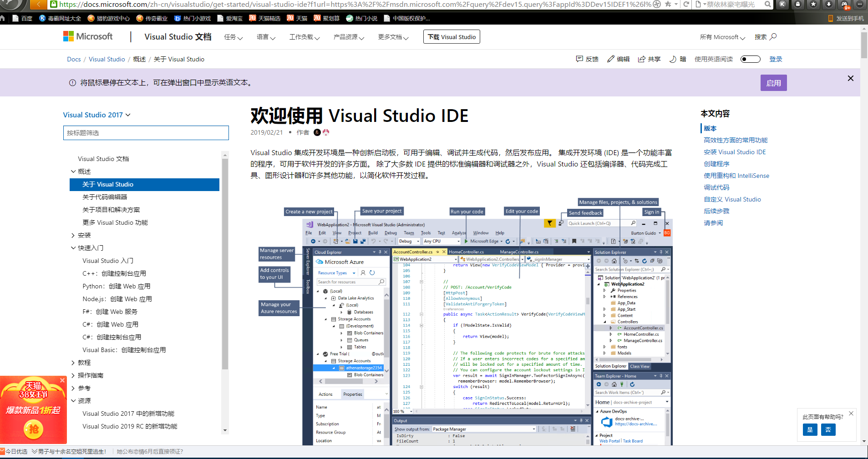
Task: Expand the 工作负载 dropdown menu
Action: 305,37
